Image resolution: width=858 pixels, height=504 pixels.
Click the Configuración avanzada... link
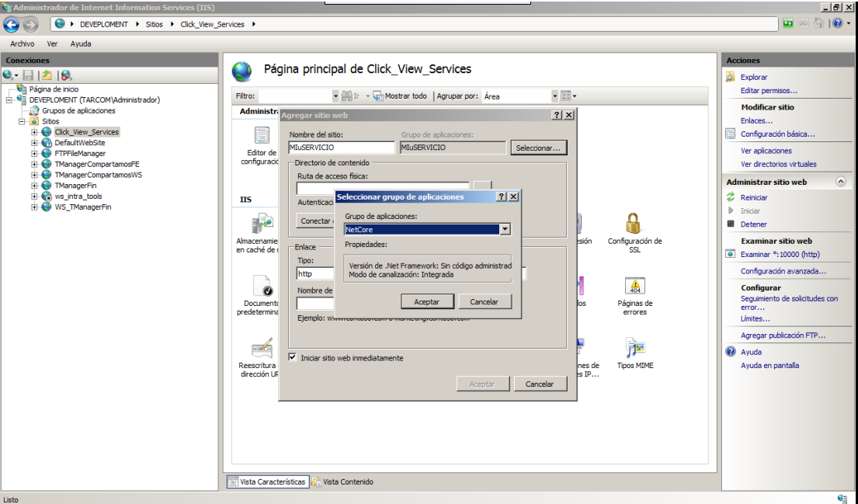click(783, 271)
